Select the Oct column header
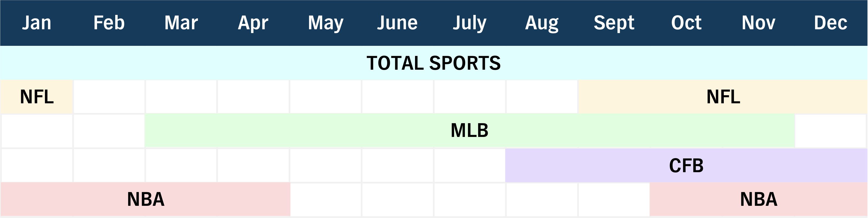868x218 pixels. (x=686, y=23)
